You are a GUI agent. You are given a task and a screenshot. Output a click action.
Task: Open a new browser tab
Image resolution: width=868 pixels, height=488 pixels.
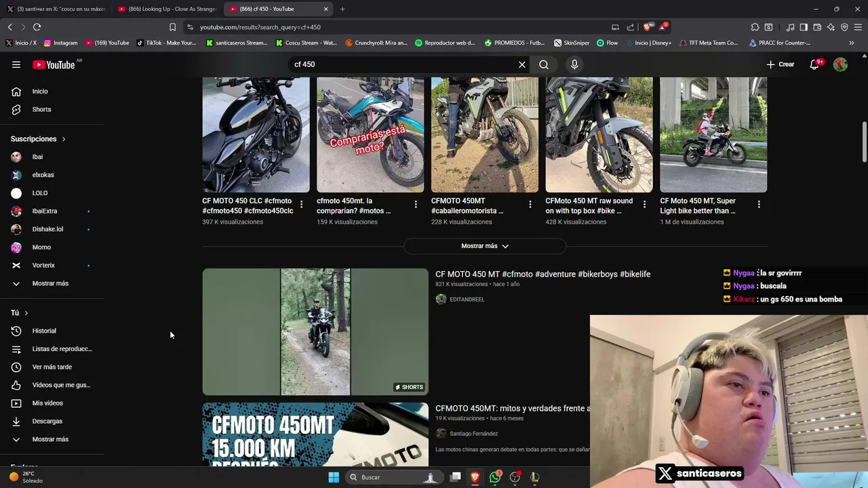(x=342, y=9)
